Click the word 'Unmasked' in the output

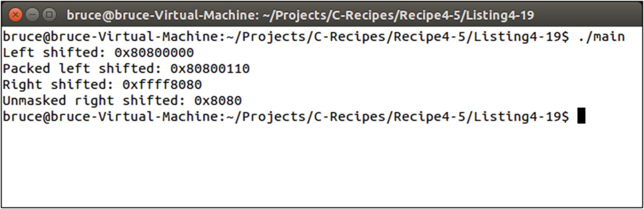click(34, 101)
